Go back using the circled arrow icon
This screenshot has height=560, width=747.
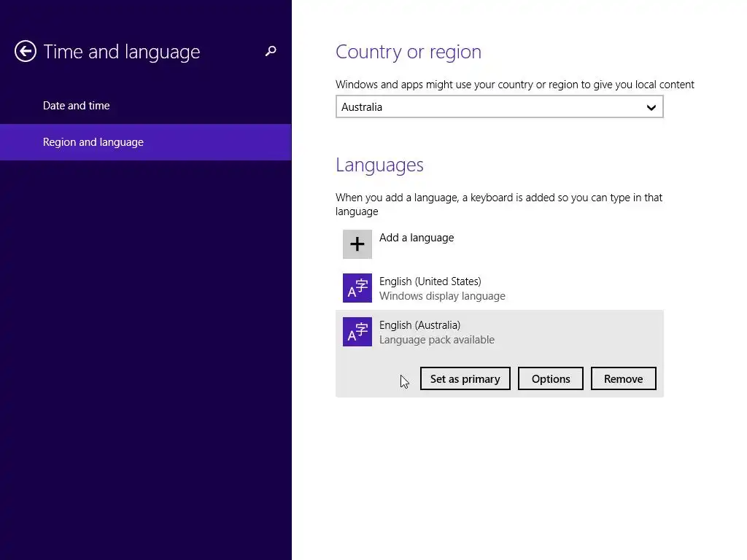tap(26, 51)
